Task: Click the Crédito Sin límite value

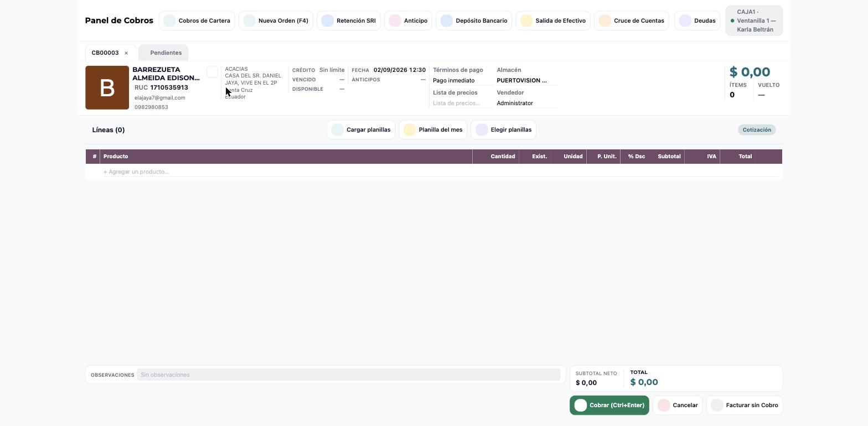Action: pos(332,70)
